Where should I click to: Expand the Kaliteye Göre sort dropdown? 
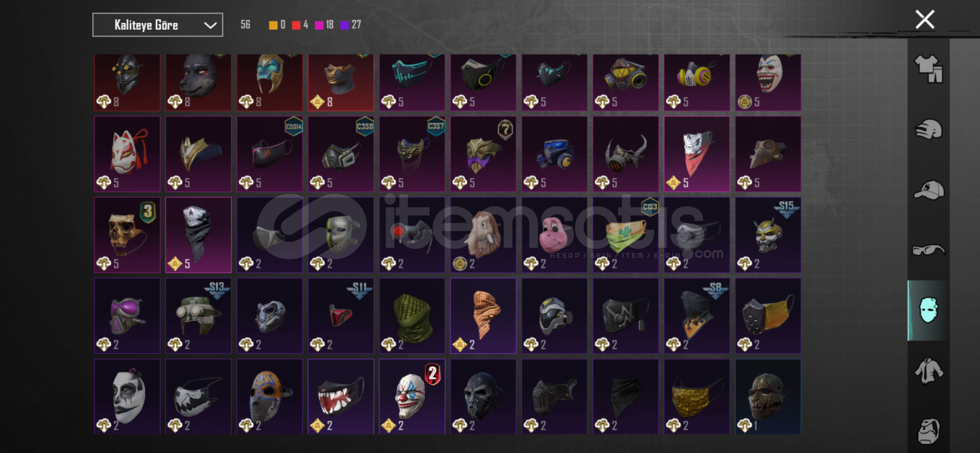[x=158, y=25]
